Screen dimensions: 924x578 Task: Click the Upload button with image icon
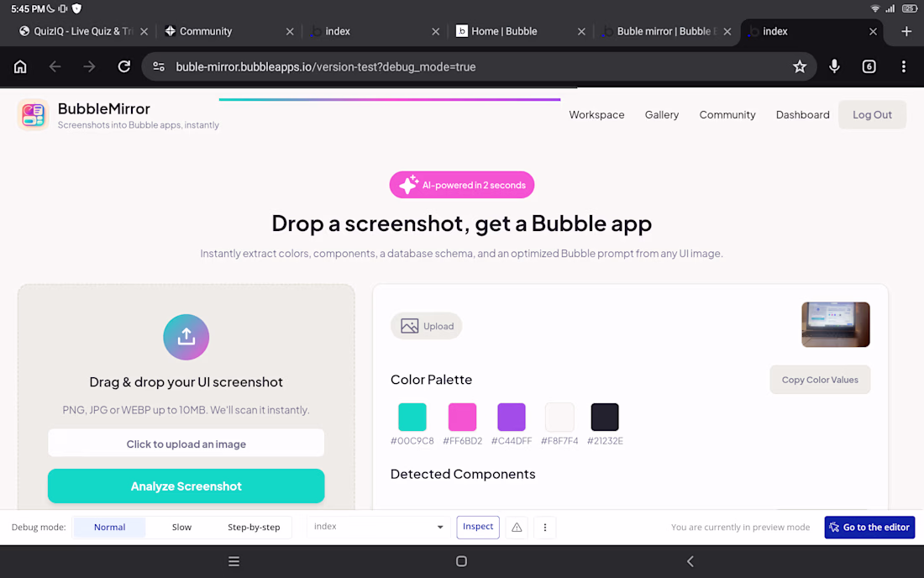pyautogui.click(x=427, y=326)
